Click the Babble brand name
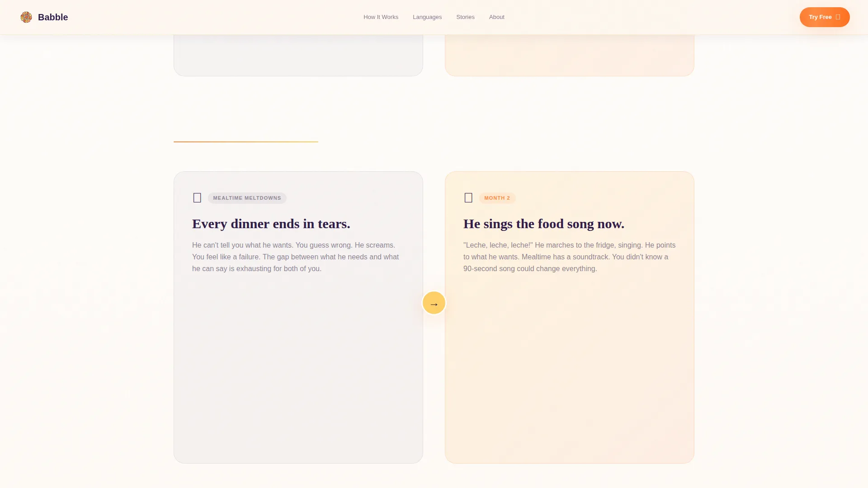Viewport: 868px width, 488px height. click(53, 17)
